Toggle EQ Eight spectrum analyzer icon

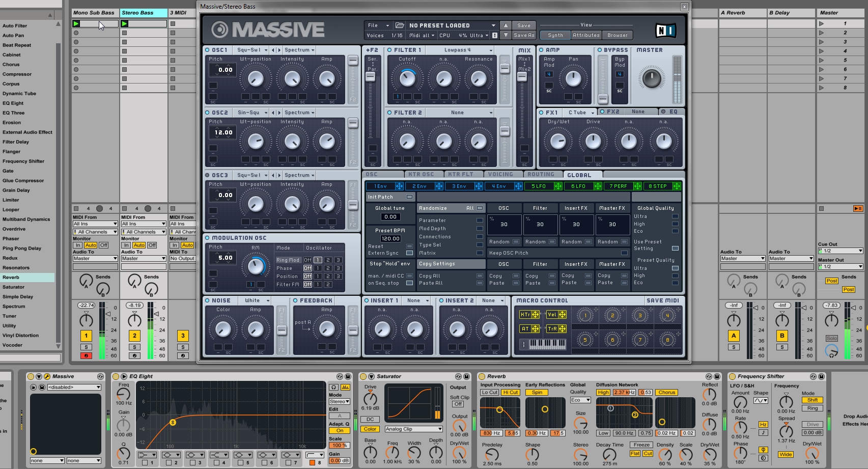tap(345, 388)
